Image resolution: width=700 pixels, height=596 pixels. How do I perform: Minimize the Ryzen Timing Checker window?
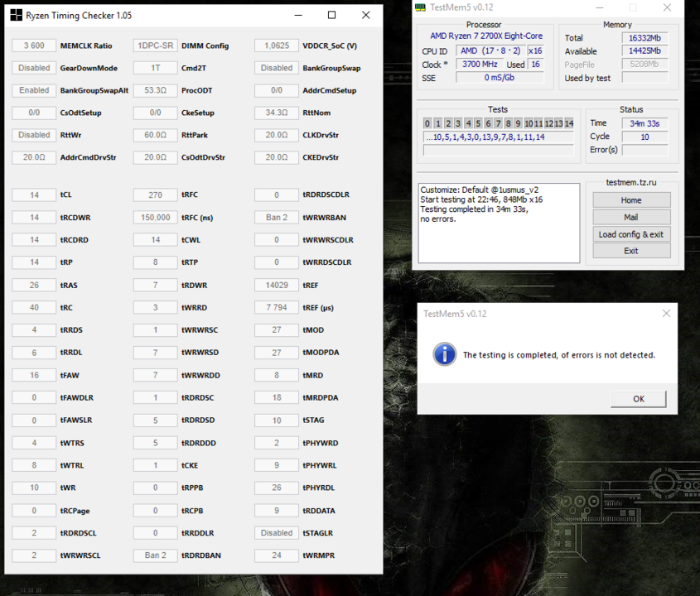[x=298, y=15]
